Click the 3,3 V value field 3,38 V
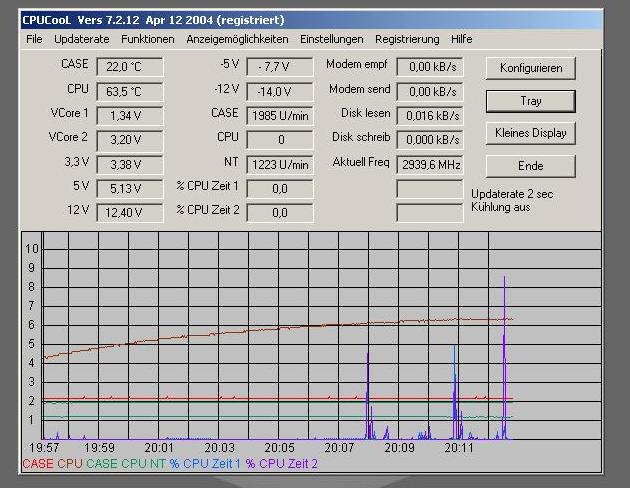630x488 pixels. click(x=130, y=165)
